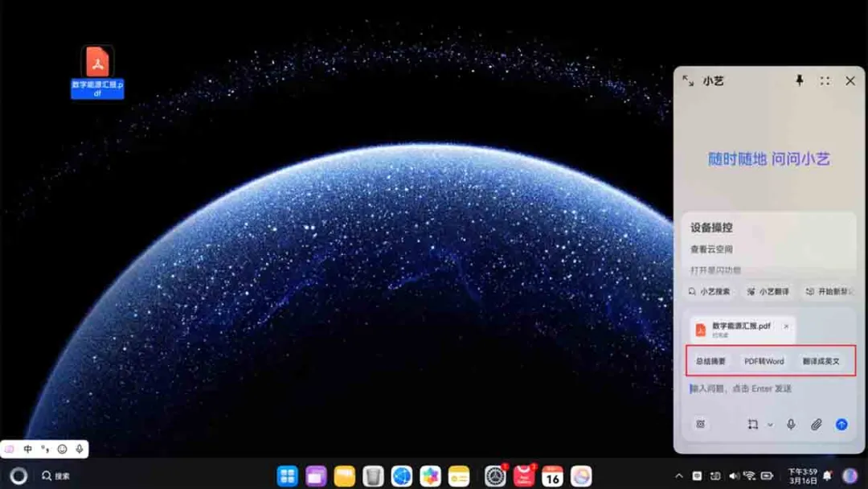Expand hidden tray icons with the chevron
Viewport: 868px width, 489px height.
point(679,475)
